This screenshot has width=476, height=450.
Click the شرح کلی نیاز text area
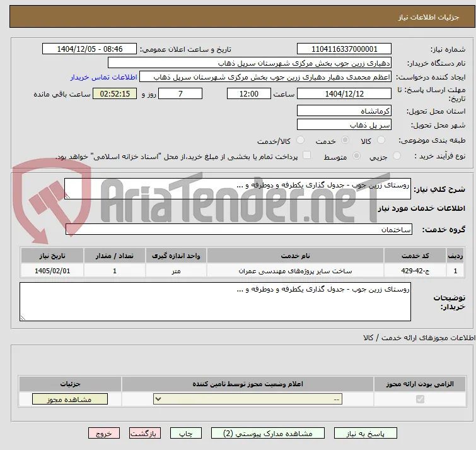pyautogui.click(x=238, y=189)
